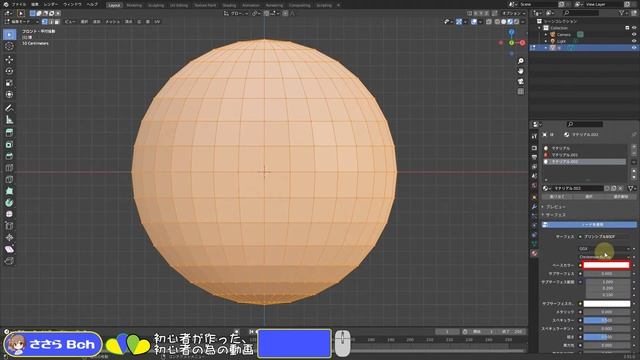Screen dimensions: 640x360
Task: Expand the Camera item in outliner
Action: point(546,35)
